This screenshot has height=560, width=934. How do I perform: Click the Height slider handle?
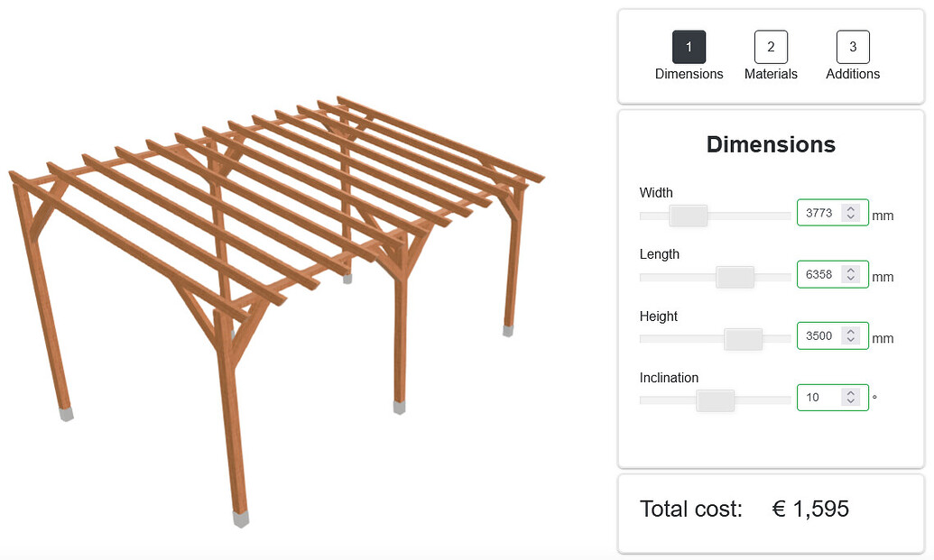[743, 339]
